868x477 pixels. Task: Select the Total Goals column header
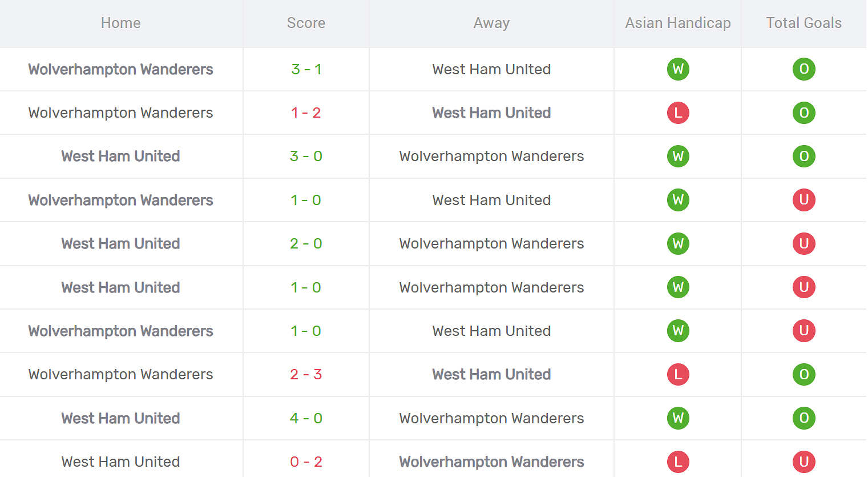coord(804,23)
